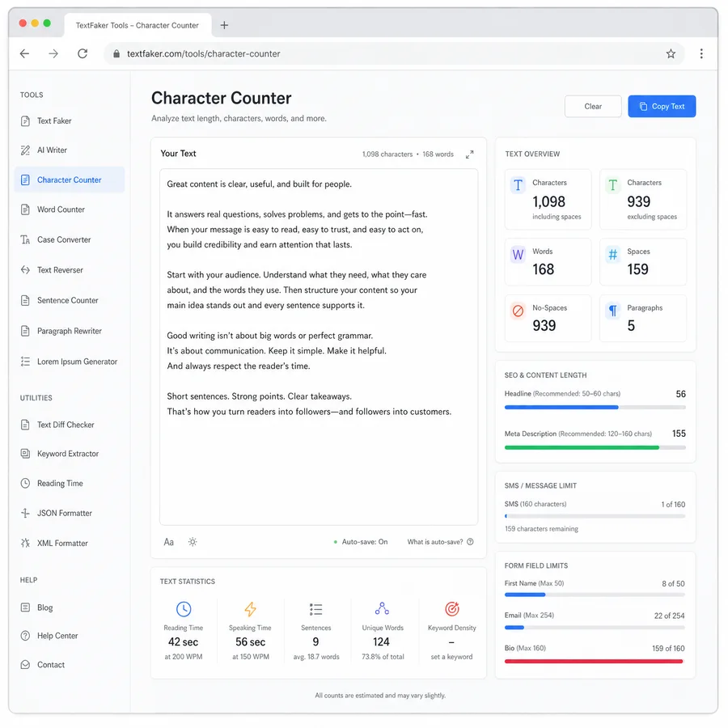Screen dimensions: 728x728
Task: Click the 1,098 characters including spaces card
Action: pos(548,200)
